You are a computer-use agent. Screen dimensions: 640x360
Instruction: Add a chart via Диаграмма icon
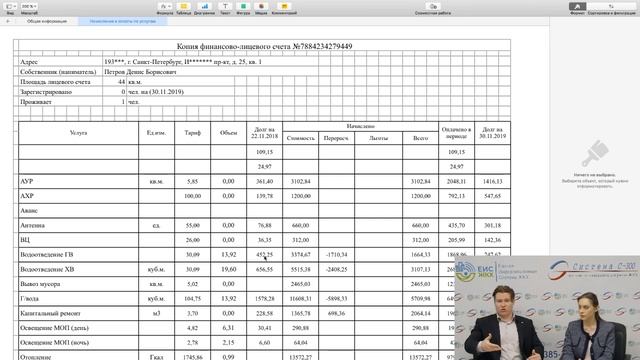click(x=204, y=7)
